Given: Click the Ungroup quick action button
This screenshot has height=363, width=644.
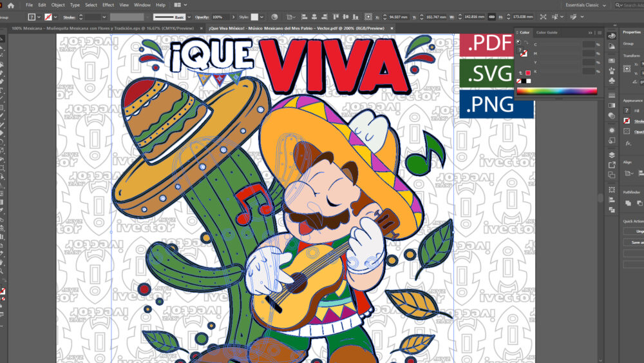Looking at the screenshot, I should pyautogui.click(x=633, y=231).
